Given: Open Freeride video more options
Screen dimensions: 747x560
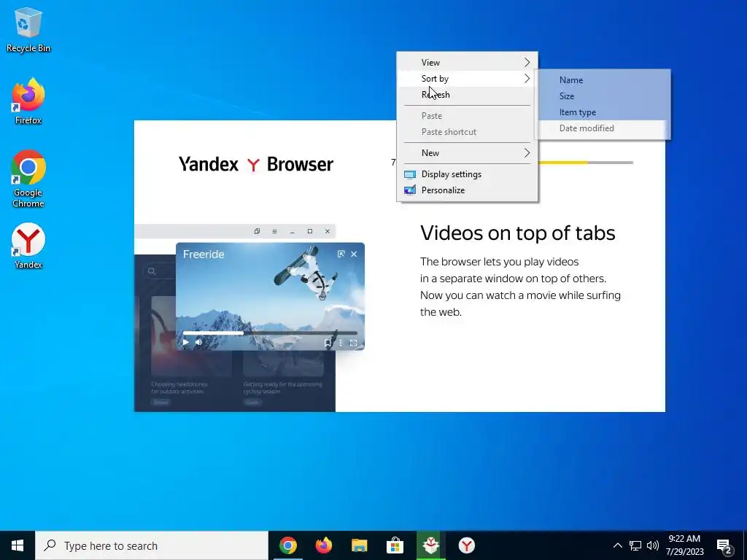Looking at the screenshot, I should click(341, 343).
